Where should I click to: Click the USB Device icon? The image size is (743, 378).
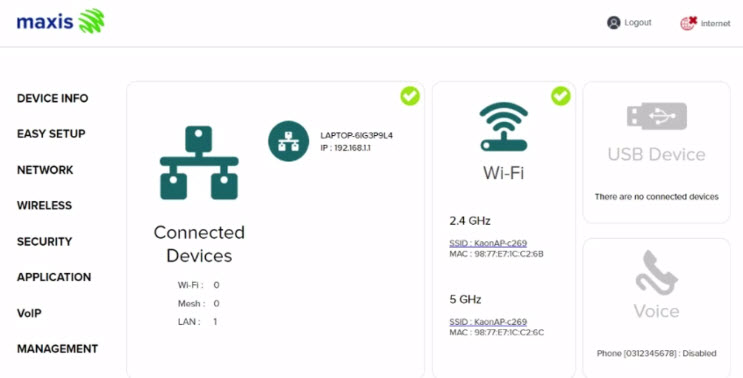[x=657, y=116]
